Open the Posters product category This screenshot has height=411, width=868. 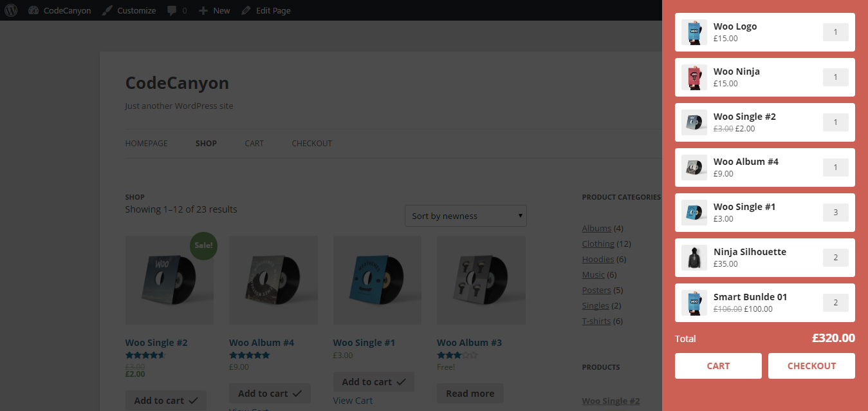point(596,290)
